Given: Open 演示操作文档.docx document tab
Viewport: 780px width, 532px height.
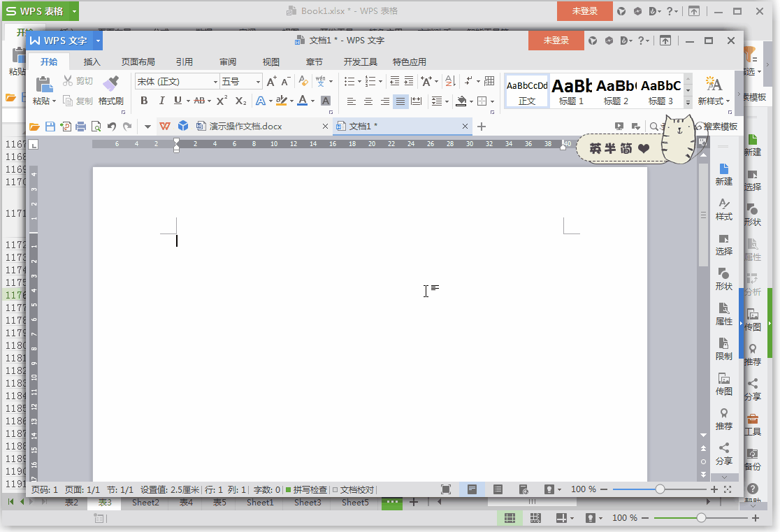Looking at the screenshot, I should [x=245, y=127].
